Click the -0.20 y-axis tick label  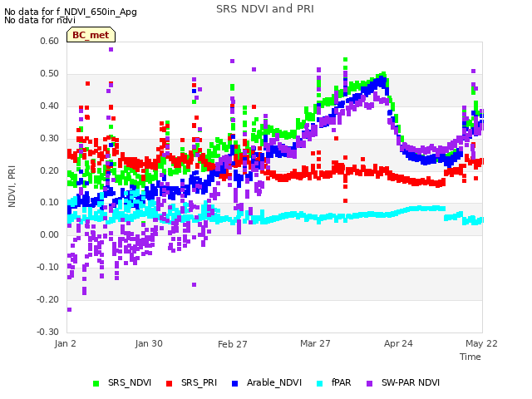point(48,299)
